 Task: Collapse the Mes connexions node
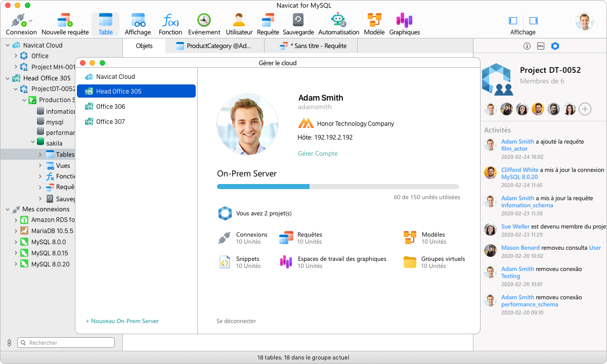8,209
